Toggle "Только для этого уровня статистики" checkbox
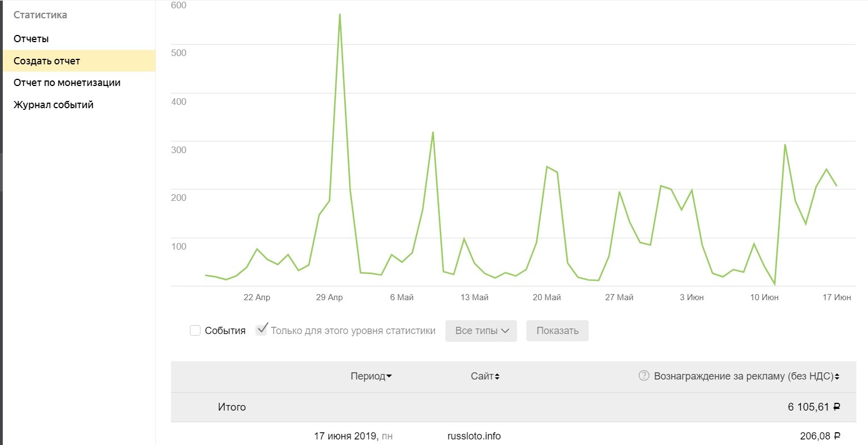This screenshot has height=445, width=868. [x=261, y=330]
